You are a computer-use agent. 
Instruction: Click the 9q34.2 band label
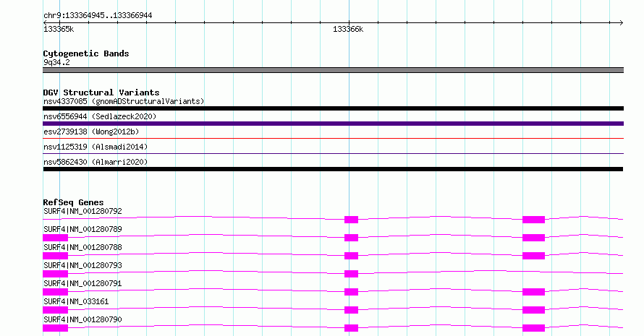(x=56, y=62)
